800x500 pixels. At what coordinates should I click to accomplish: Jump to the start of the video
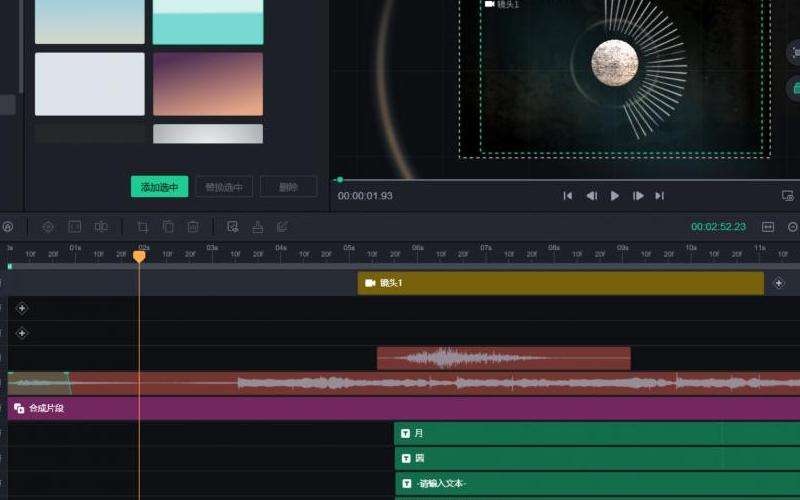pyautogui.click(x=567, y=196)
